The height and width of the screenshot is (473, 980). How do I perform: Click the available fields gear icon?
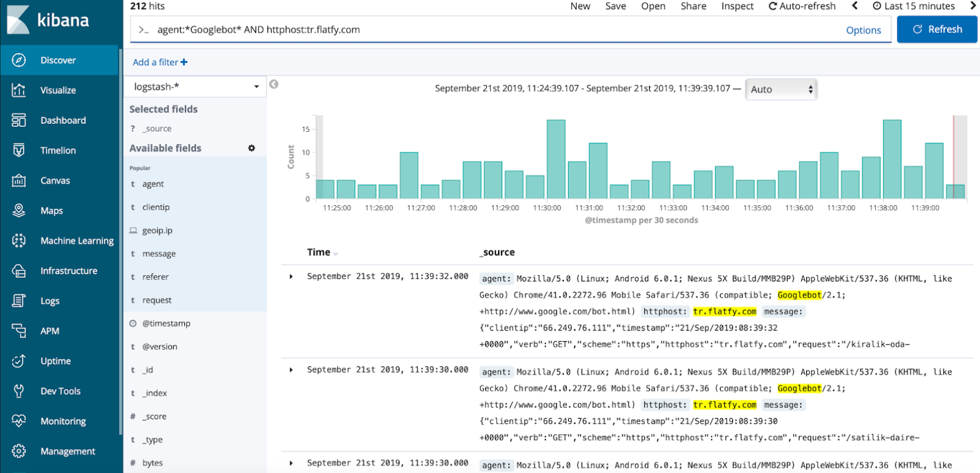click(251, 148)
